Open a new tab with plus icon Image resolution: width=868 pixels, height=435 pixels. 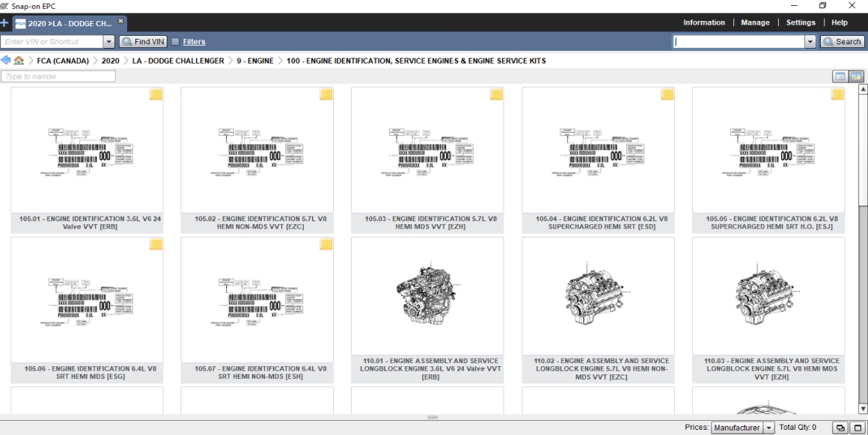pyautogui.click(x=4, y=23)
